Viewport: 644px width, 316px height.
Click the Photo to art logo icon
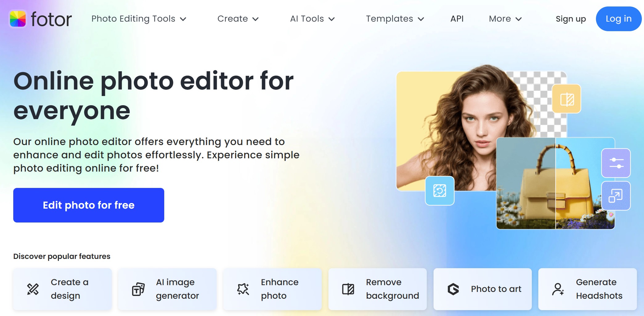[453, 289]
